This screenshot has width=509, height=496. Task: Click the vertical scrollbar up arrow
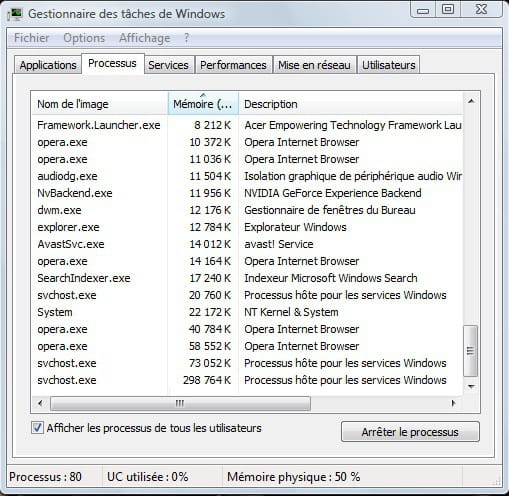pos(471,101)
